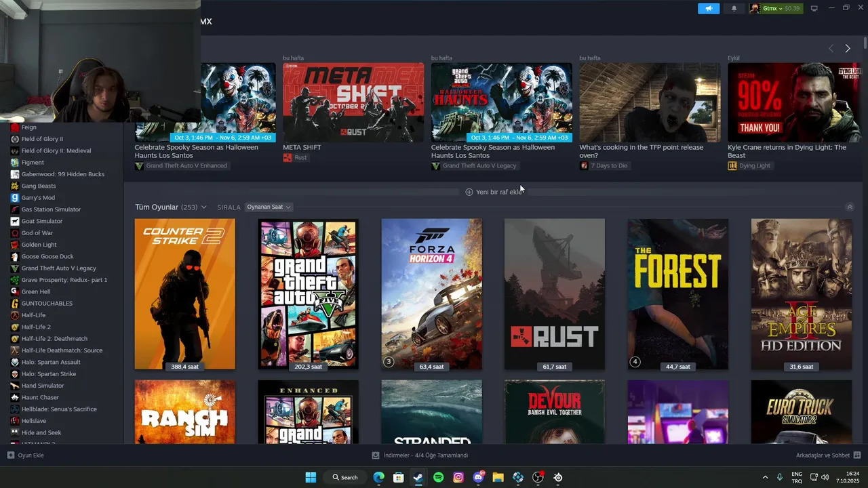Select GUNTOUCHABLES in the list

coord(47,304)
